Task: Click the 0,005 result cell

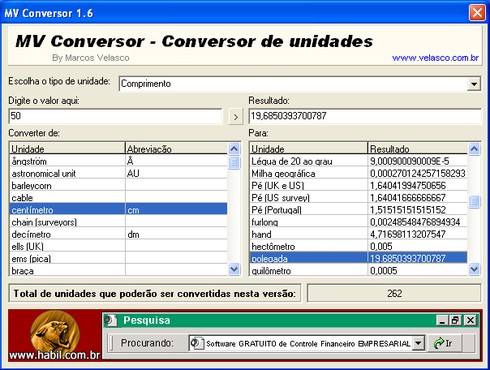Action: pos(417,246)
